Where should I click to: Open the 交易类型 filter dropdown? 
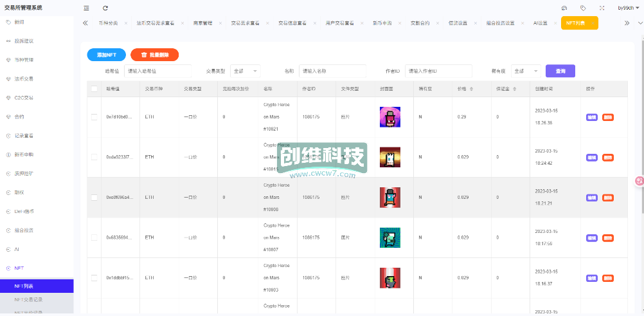point(246,71)
